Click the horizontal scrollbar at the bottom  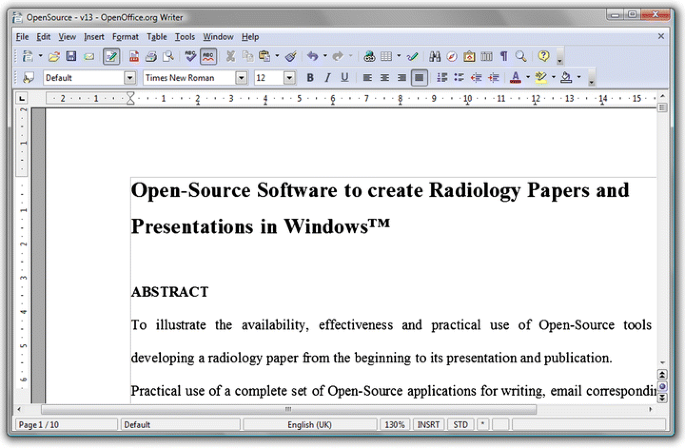(x=290, y=409)
